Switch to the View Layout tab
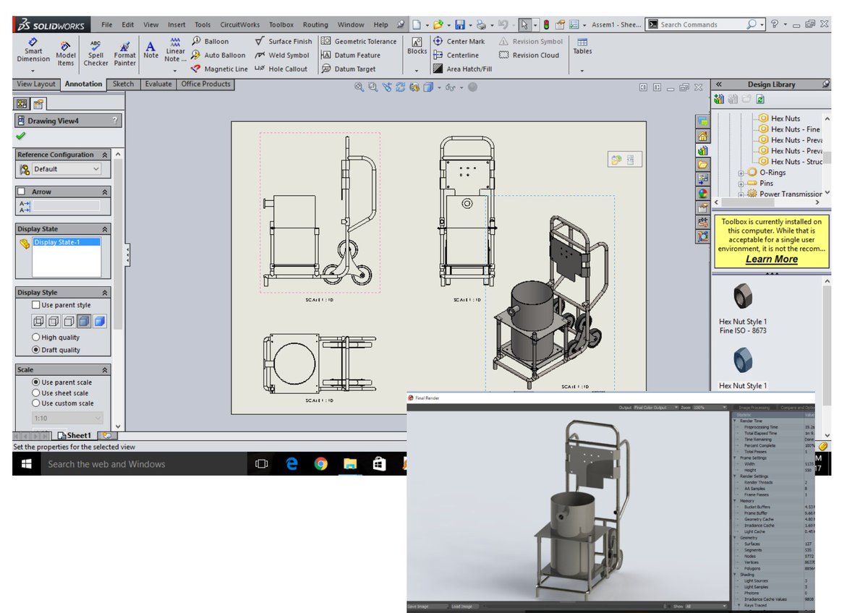Image resolution: width=868 pixels, height=613 pixels. point(36,84)
